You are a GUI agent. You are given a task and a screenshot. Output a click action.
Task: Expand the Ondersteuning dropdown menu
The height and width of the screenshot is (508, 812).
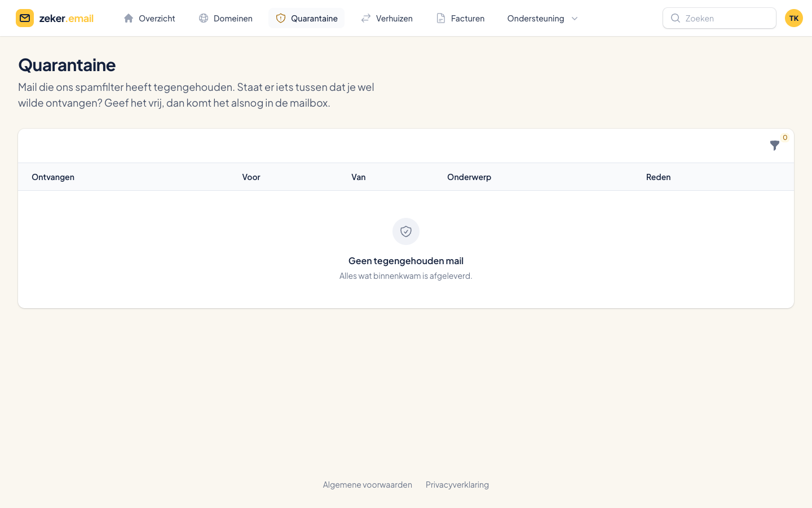(x=542, y=18)
